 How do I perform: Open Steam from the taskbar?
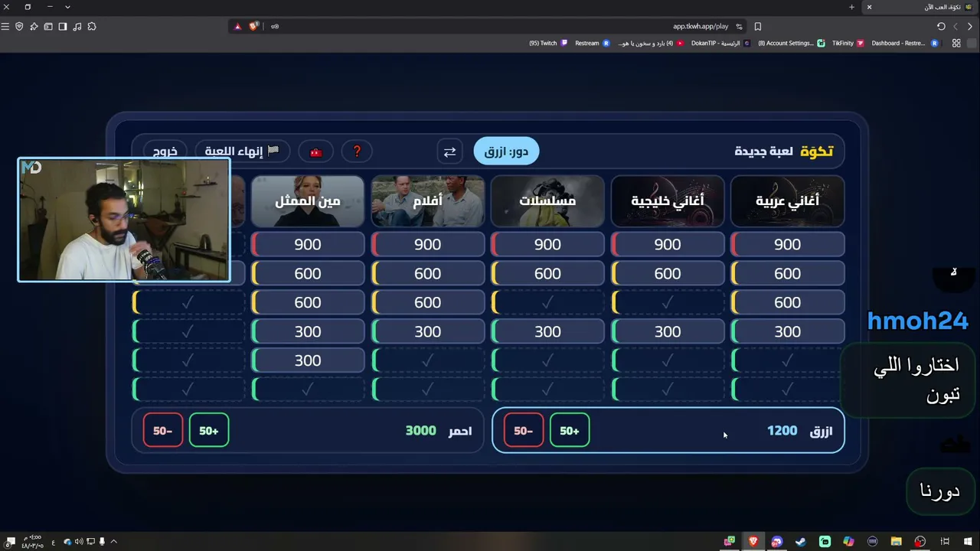(x=801, y=542)
